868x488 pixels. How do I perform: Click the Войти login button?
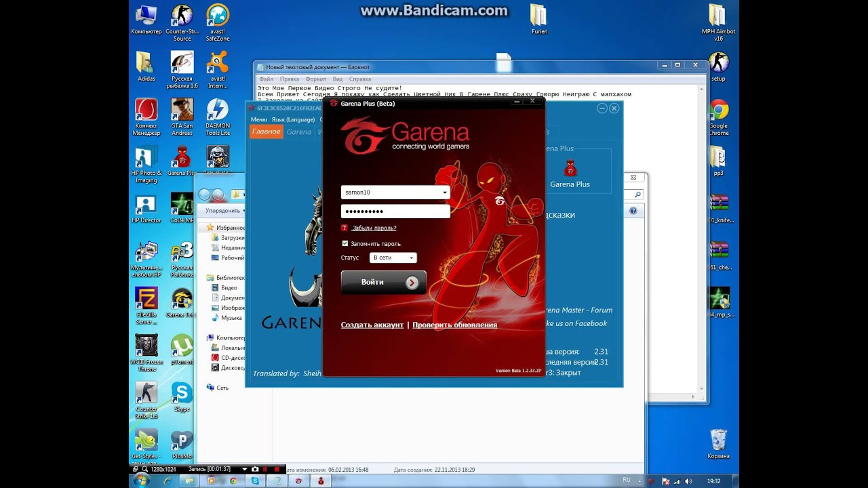pyautogui.click(x=384, y=283)
